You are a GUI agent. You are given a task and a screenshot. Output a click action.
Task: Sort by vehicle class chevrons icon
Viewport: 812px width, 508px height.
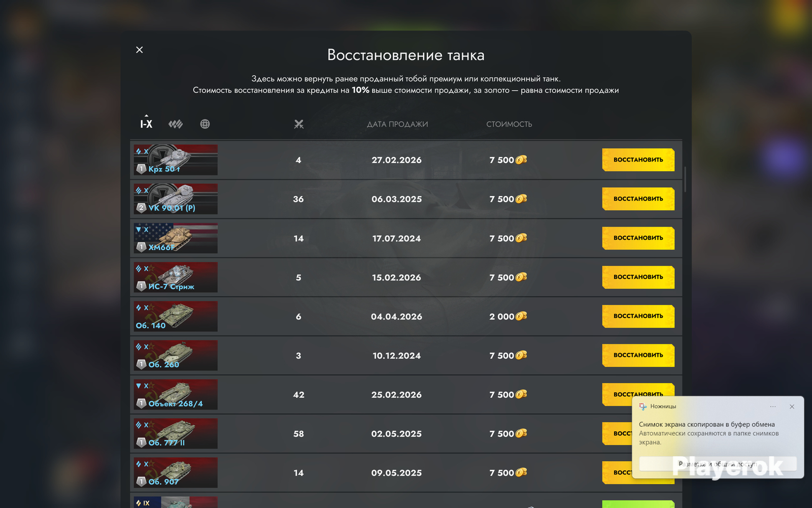(x=176, y=124)
